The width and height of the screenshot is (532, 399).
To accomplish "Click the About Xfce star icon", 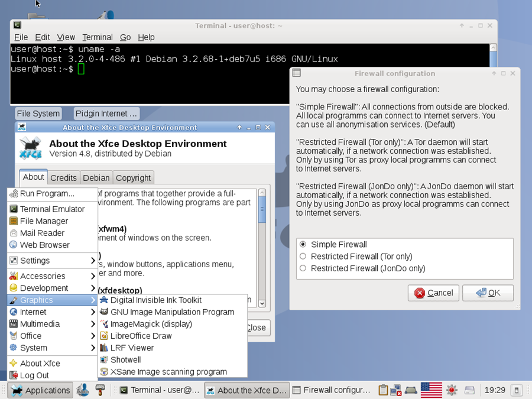I will click(x=13, y=363).
